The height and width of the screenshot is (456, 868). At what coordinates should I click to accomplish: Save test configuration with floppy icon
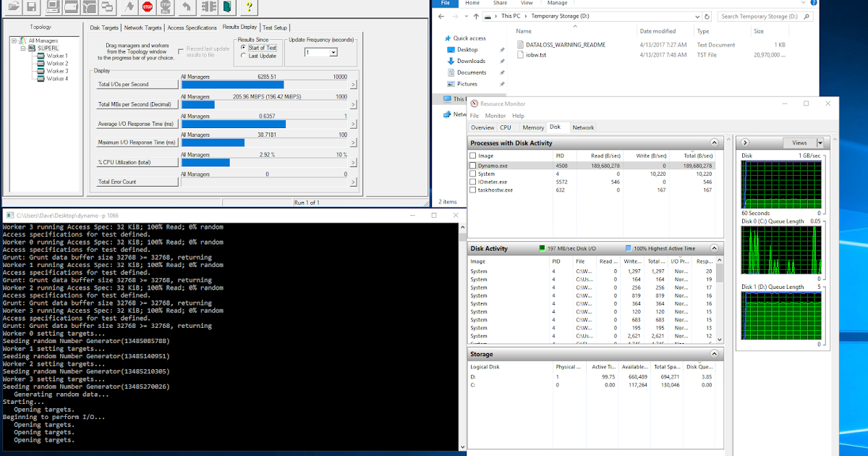click(31, 7)
